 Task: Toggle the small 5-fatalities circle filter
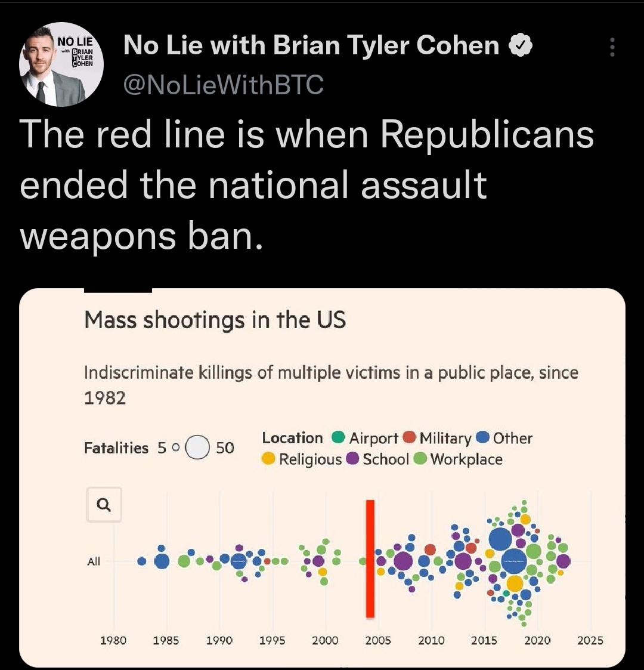tap(177, 446)
